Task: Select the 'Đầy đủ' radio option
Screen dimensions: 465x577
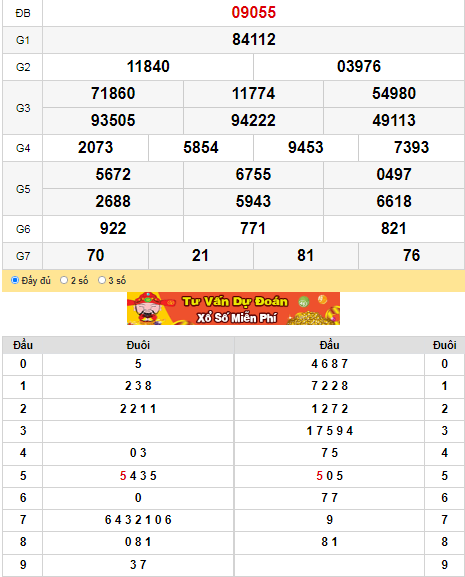Action: pos(15,280)
